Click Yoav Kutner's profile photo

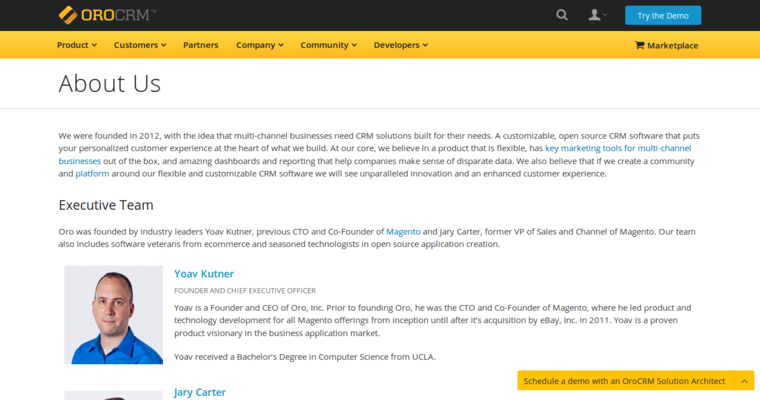[113, 314]
